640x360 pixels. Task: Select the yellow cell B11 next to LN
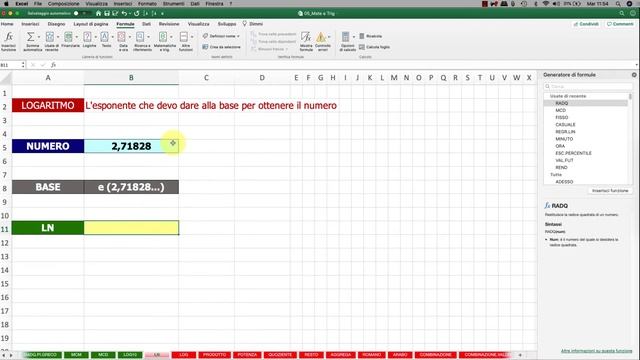pyautogui.click(x=131, y=228)
